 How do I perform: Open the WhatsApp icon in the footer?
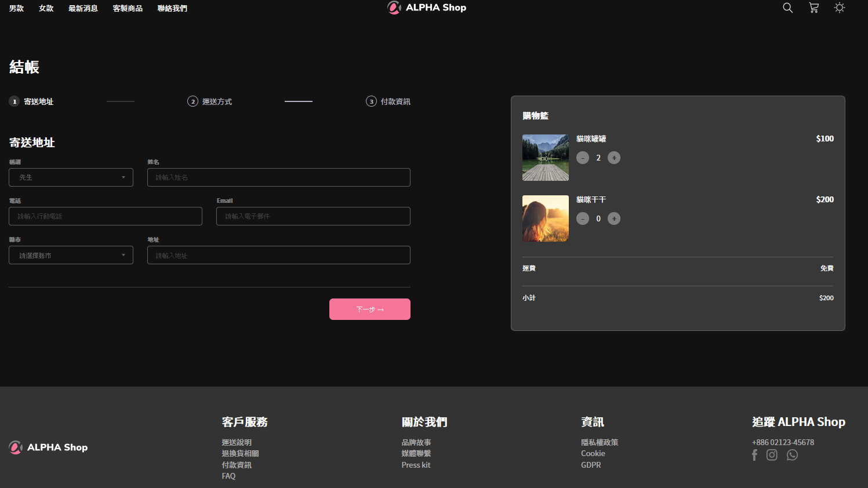(x=792, y=455)
